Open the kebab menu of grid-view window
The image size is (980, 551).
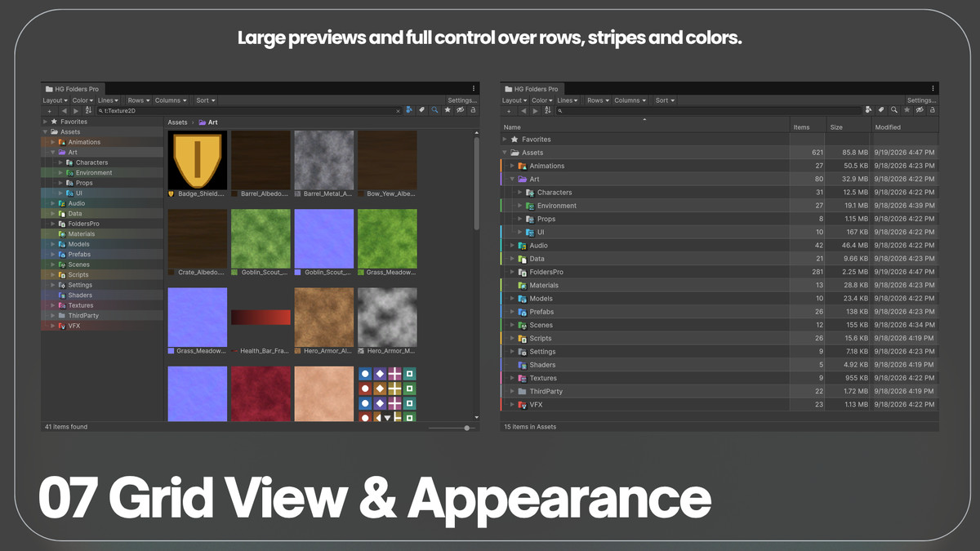coord(474,88)
